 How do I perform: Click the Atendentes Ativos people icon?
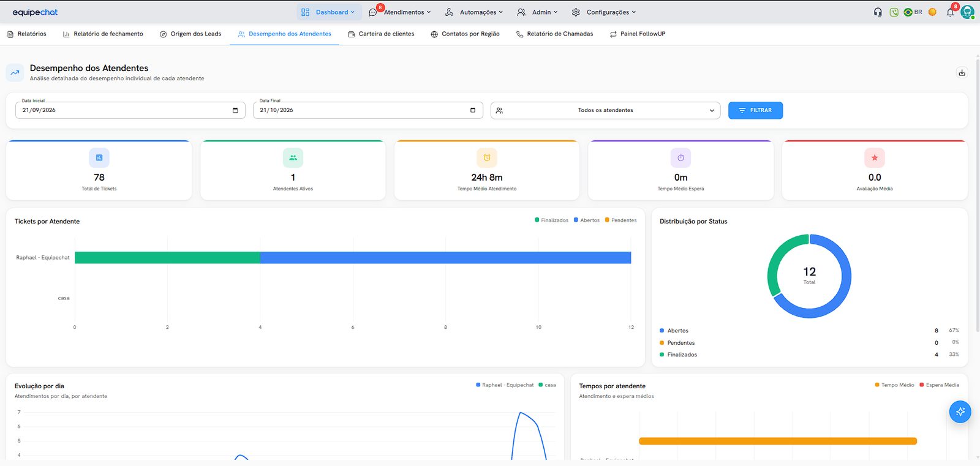coord(293,158)
